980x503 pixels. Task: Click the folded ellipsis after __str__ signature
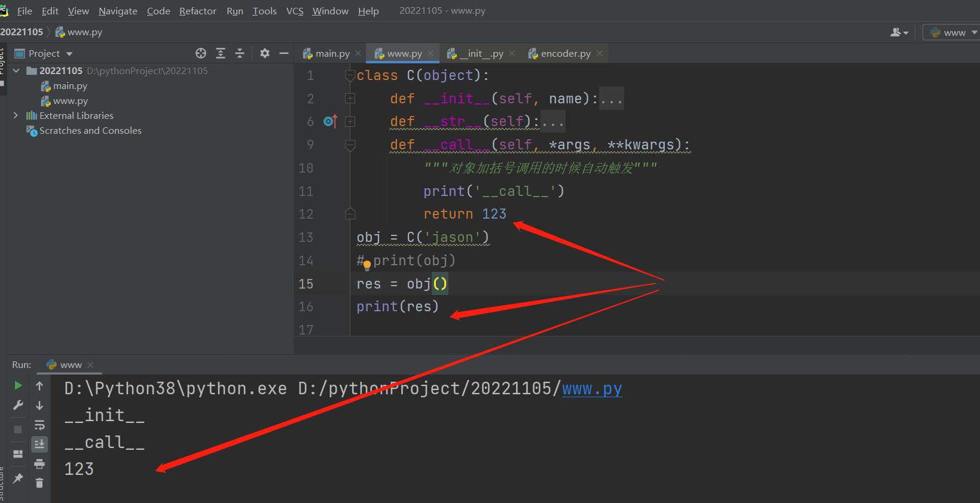(553, 122)
